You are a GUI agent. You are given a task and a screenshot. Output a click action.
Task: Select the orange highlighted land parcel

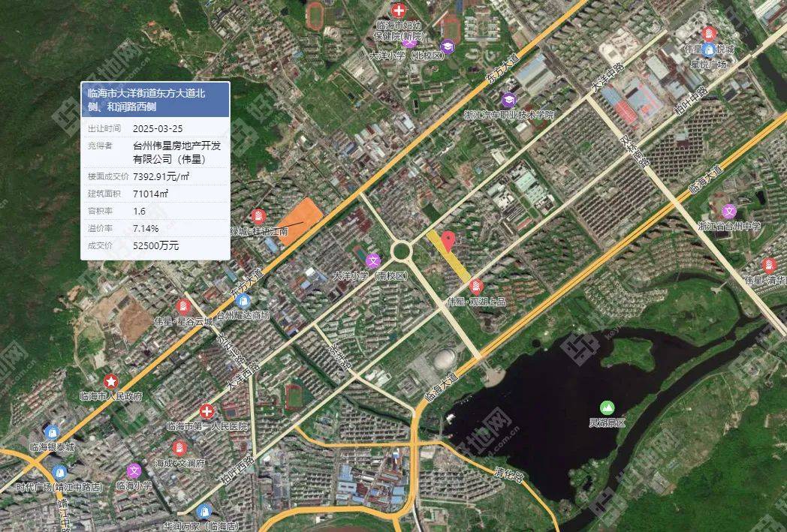coord(300,221)
